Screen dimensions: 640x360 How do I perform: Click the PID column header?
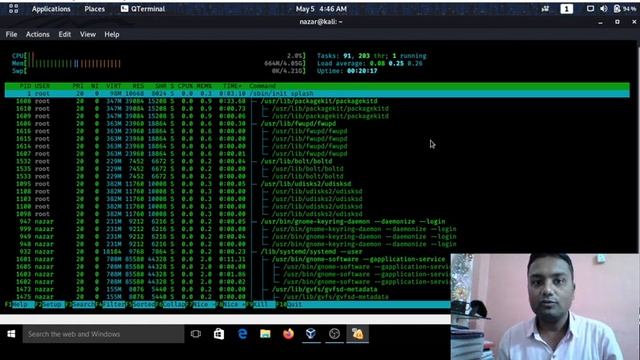(x=25, y=86)
